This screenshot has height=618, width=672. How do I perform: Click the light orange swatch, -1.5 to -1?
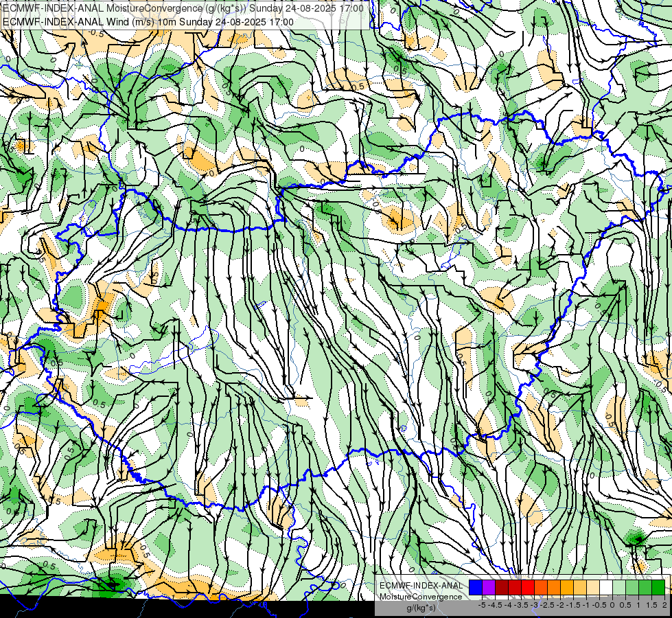click(580, 588)
